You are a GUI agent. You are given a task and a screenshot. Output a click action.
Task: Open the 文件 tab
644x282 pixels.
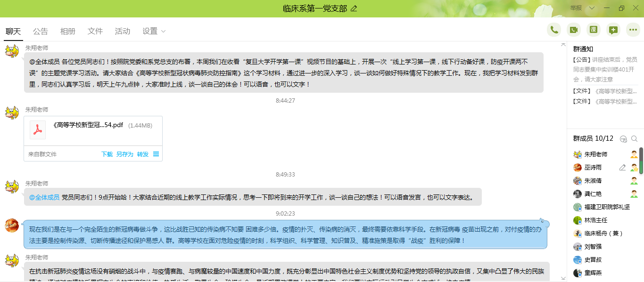point(95,32)
